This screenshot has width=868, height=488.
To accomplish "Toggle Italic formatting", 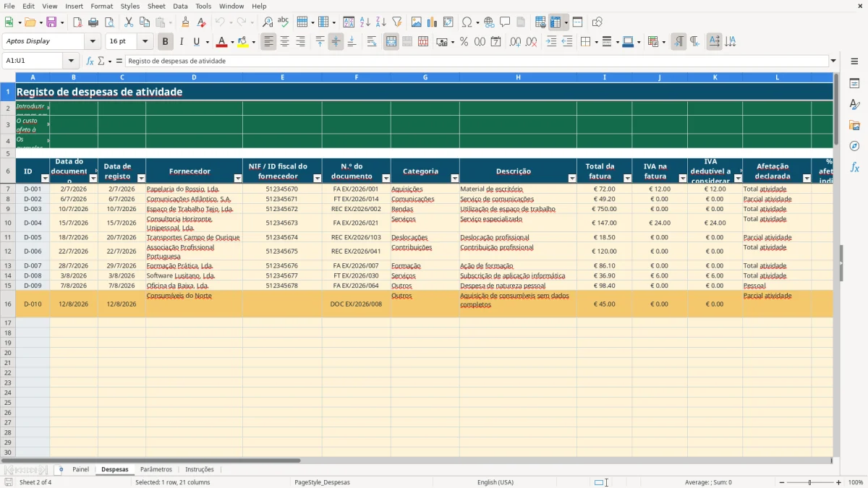I will (x=181, y=42).
